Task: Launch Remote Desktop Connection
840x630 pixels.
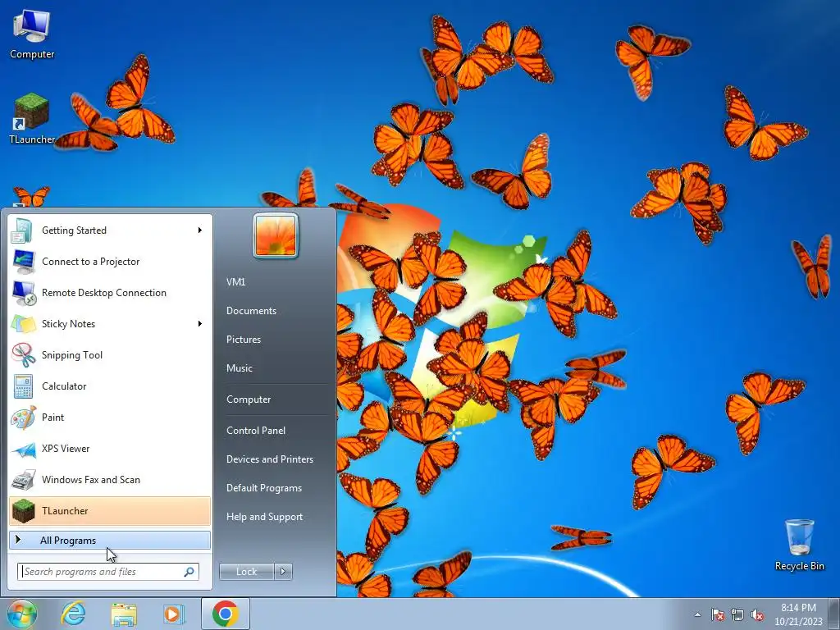Action: (110, 293)
